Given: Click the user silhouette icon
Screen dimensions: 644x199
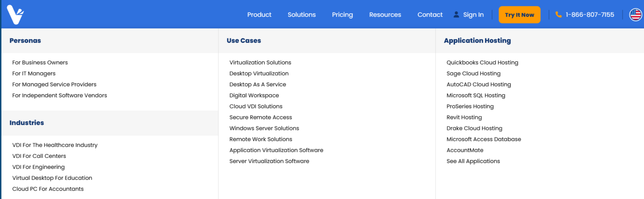Looking at the screenshot, I should [456, 15].
